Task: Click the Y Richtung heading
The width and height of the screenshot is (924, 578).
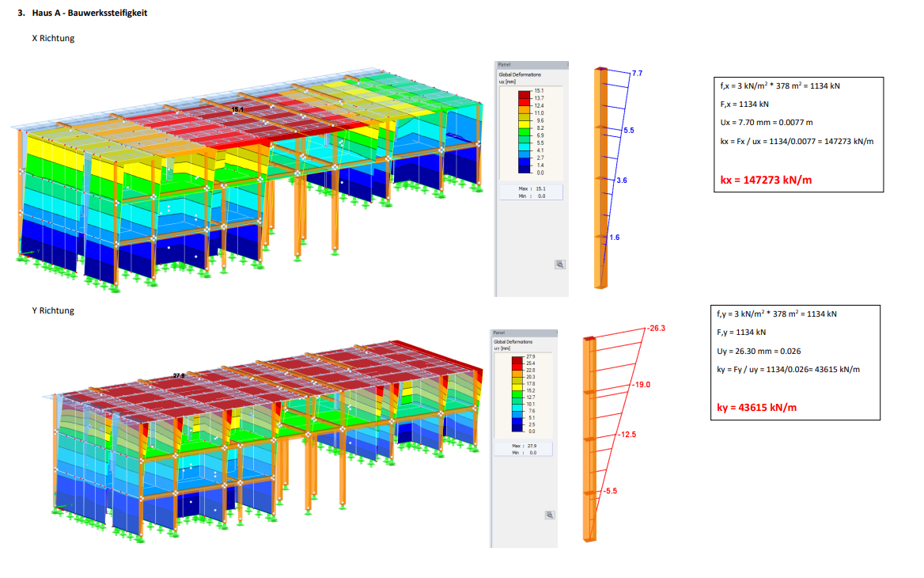Action: [53, 310]
